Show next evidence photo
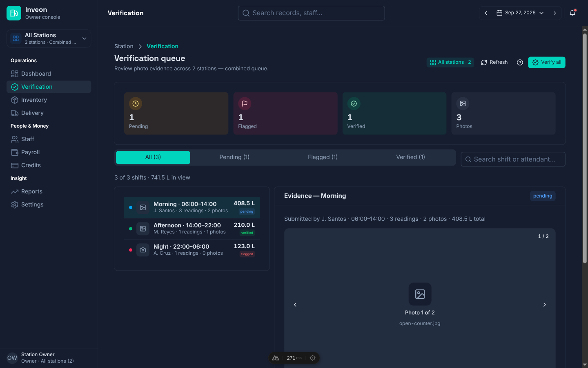 544,305
